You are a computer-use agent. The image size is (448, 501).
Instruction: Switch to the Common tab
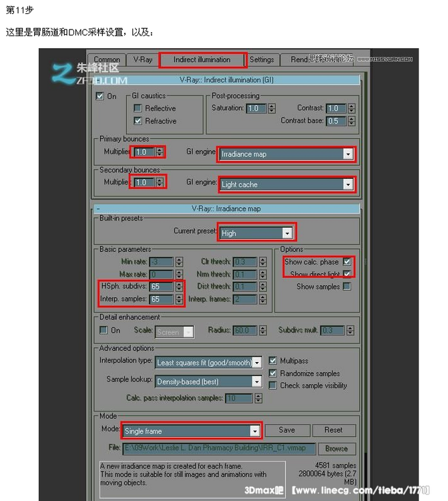107,59
